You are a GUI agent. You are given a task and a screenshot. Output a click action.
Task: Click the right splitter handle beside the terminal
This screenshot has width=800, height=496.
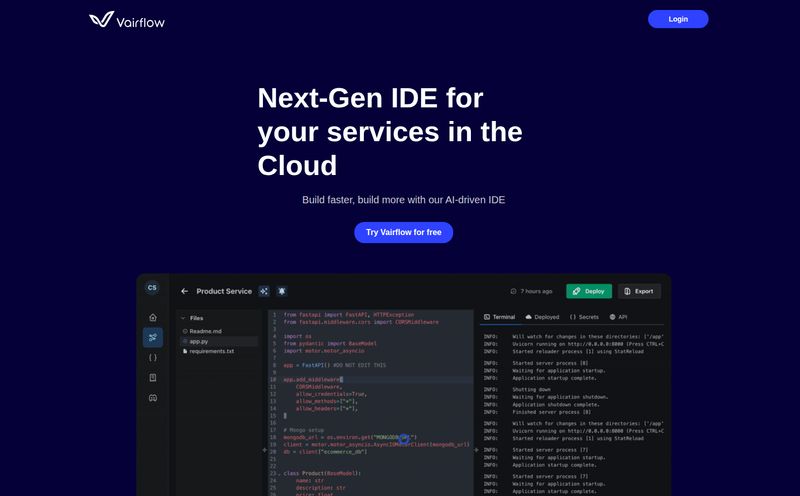click(476, 450)
